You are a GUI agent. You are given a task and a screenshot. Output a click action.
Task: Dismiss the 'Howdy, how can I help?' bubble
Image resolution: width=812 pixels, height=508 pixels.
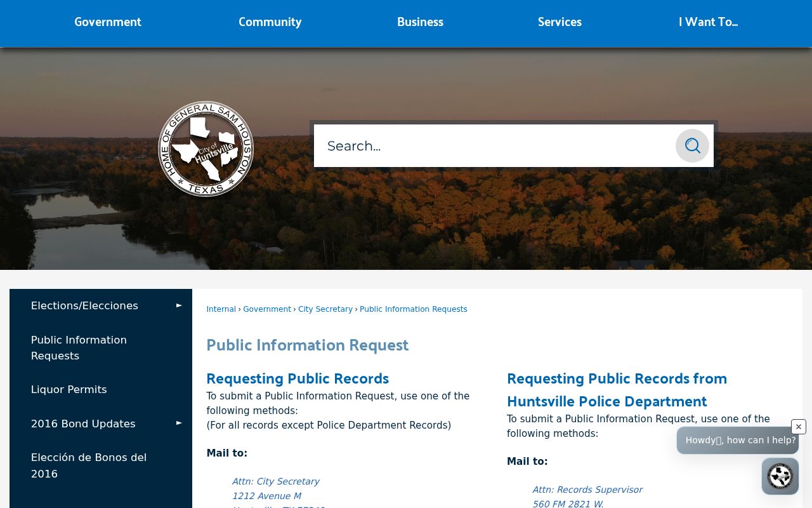[799, 427]
